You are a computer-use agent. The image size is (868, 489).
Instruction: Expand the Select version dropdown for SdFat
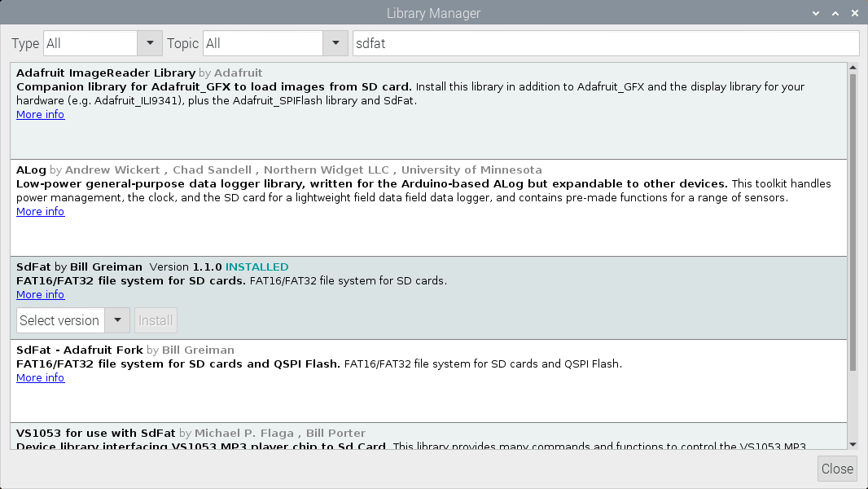117,320
